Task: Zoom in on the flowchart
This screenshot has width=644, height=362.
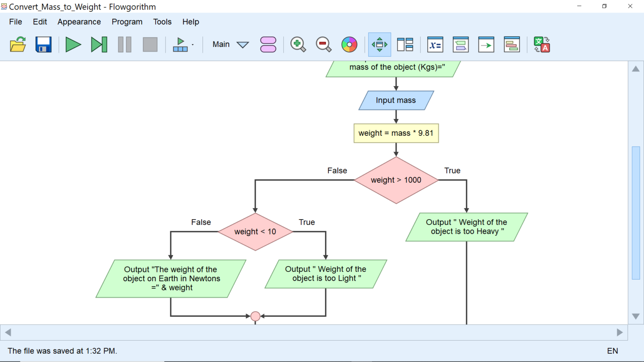Action: [x=298, y=44]
